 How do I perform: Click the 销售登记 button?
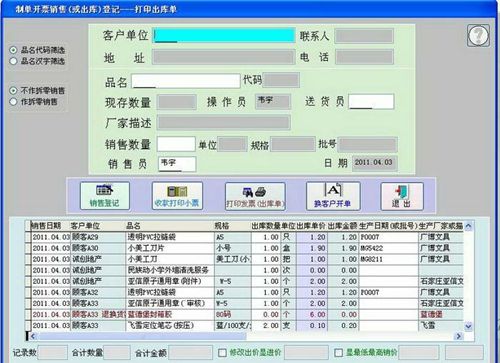click(105, 196)
